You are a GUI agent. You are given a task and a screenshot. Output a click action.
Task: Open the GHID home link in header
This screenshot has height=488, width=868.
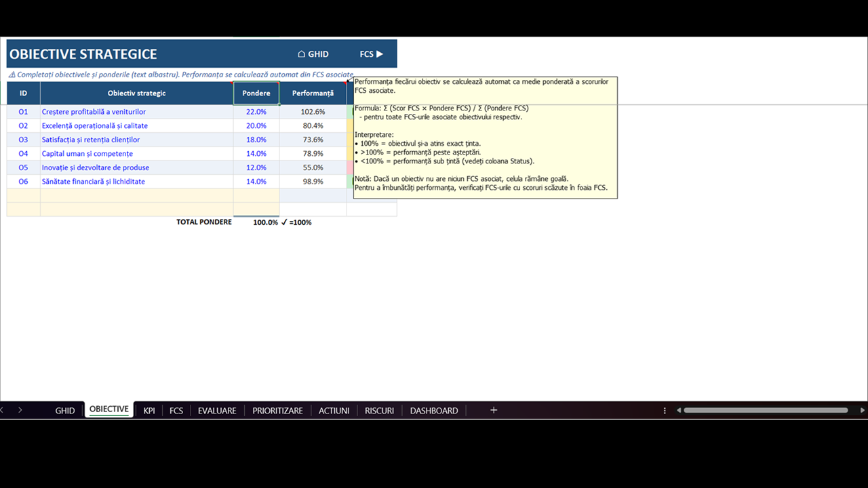coord(313,54)
